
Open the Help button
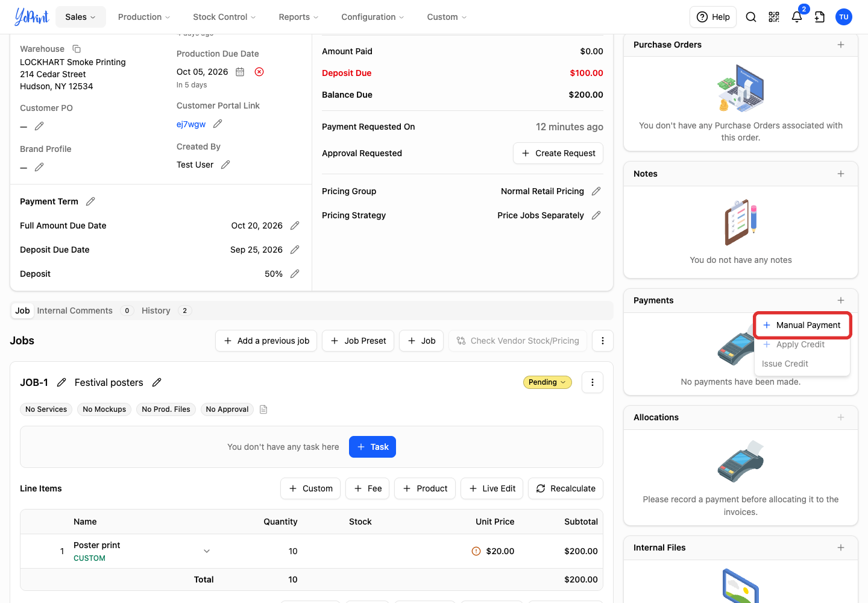[x=713, y=17]
